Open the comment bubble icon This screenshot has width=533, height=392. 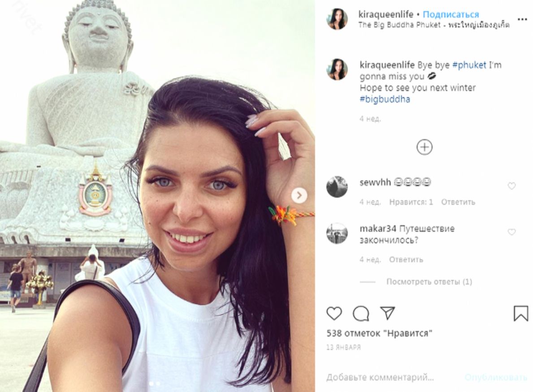click(361, 314)
